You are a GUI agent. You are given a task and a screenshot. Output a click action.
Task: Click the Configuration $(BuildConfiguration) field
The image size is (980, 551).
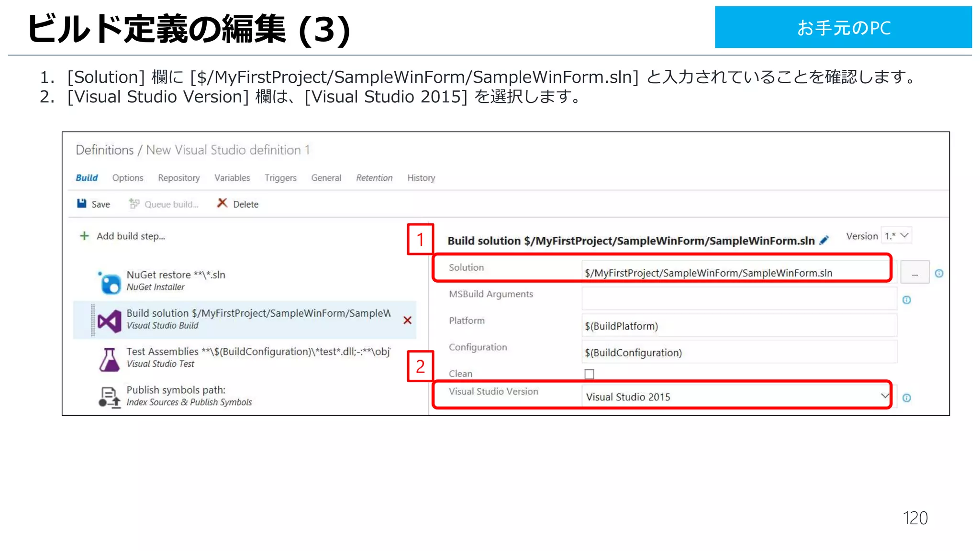(x=739, y=352)
